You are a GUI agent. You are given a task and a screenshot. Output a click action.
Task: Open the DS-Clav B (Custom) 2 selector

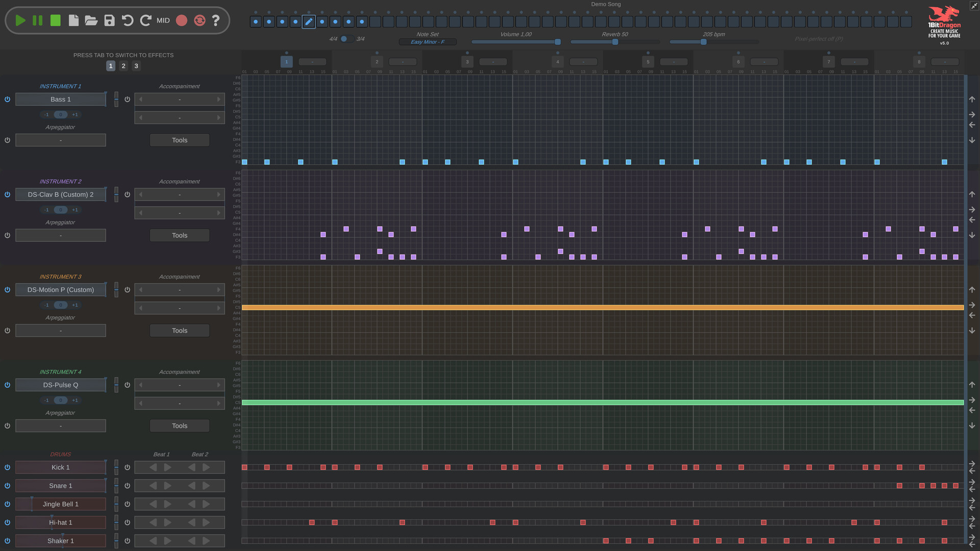tap(61, 195)
